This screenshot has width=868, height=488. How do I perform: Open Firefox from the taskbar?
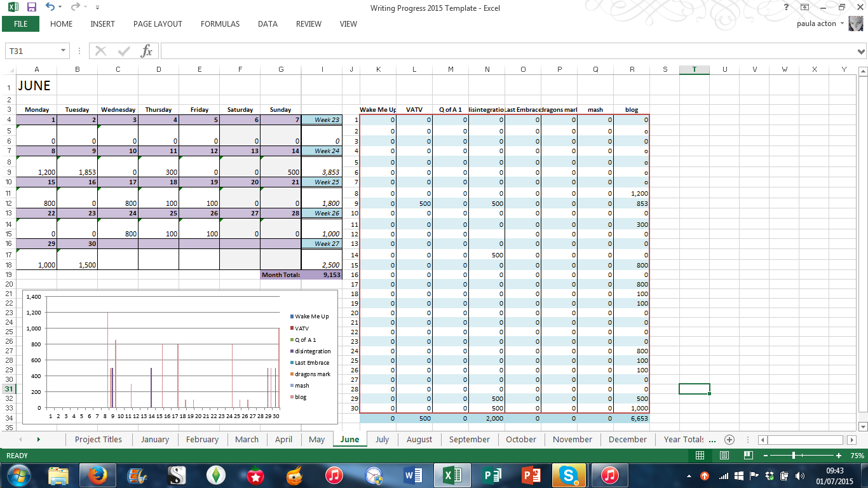98,475
